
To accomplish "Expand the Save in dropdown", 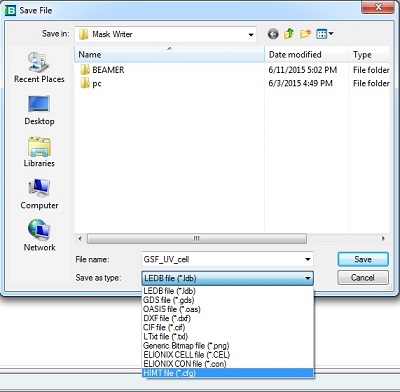I will click(251, 34).
